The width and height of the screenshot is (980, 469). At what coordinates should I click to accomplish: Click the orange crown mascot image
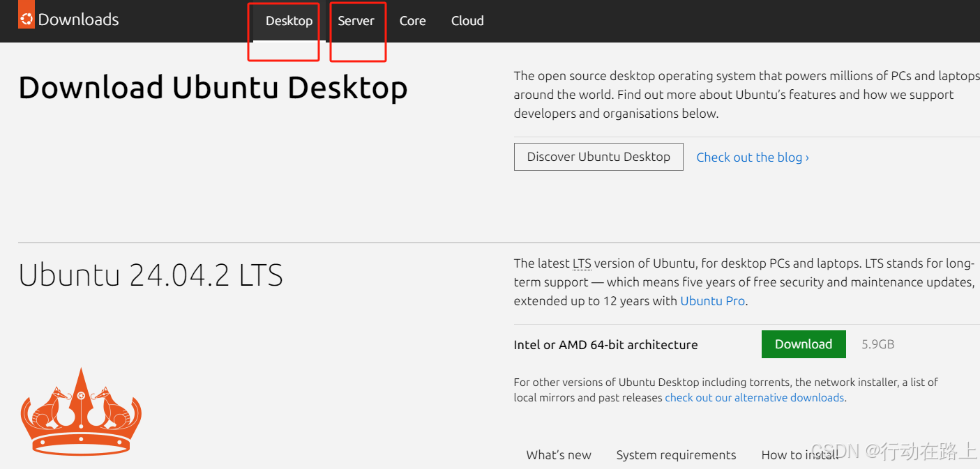point(81,411)
